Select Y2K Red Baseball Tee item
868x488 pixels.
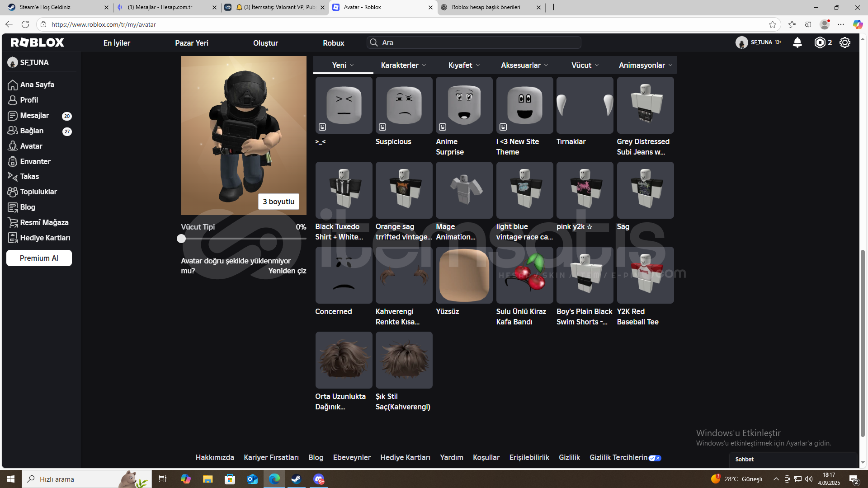645,275
